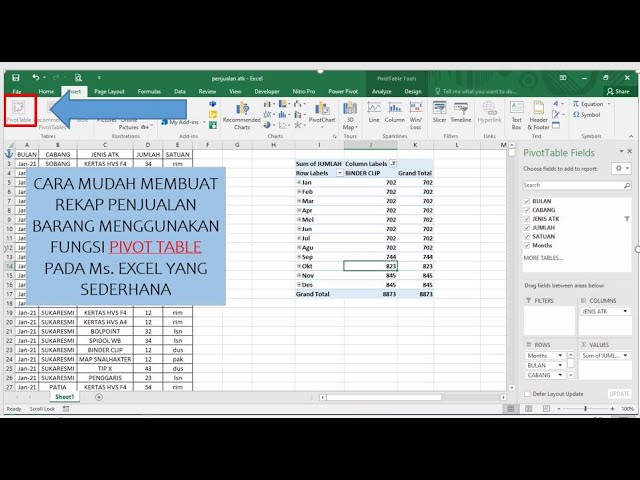Click the pie chart icon in Charts group

(267, 125)
